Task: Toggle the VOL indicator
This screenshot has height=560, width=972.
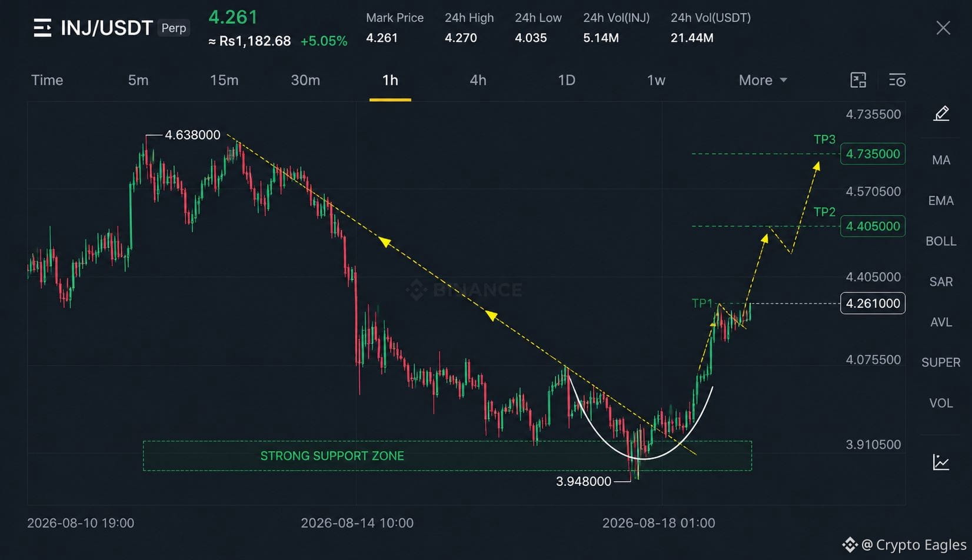Action: 941,403
